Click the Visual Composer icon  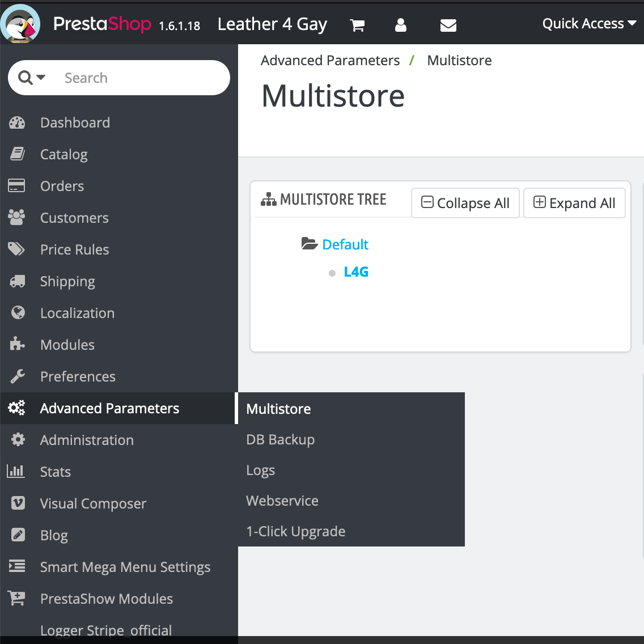click(18, 503)
